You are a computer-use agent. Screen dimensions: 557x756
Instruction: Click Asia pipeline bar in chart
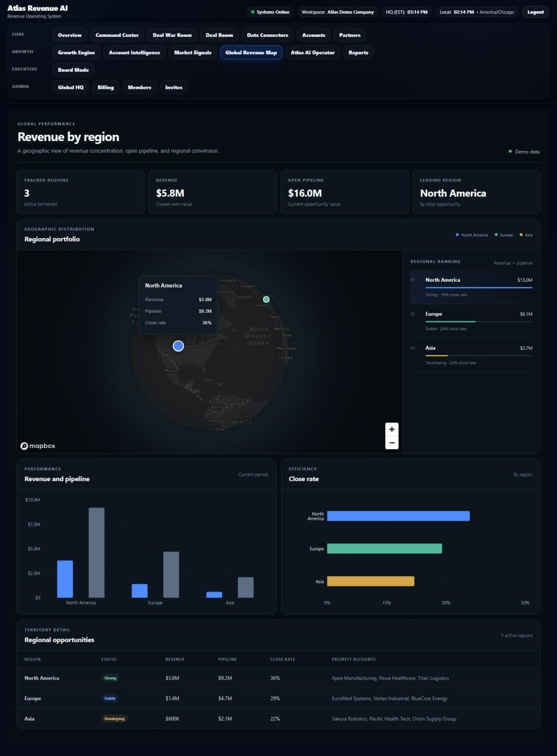coord(246,588)
